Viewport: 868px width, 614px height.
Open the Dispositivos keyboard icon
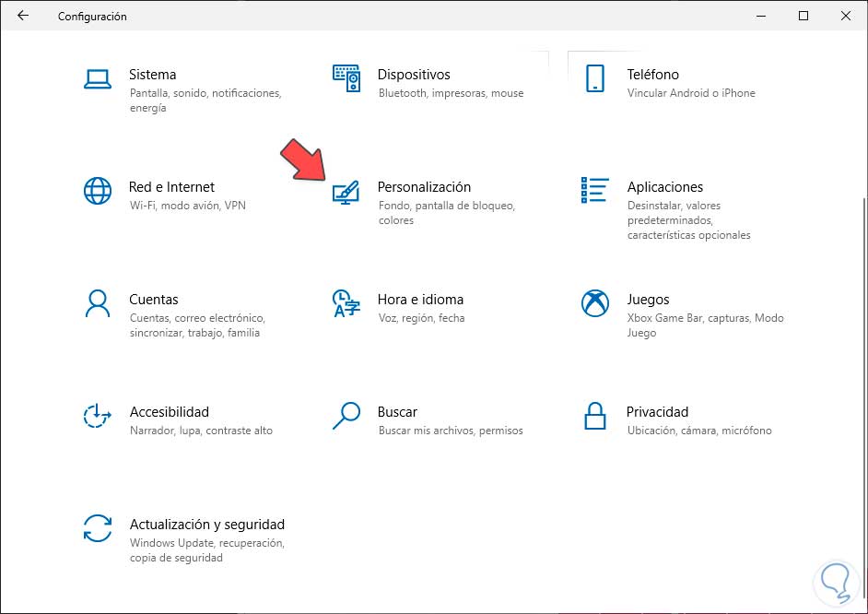coord(346,79)
